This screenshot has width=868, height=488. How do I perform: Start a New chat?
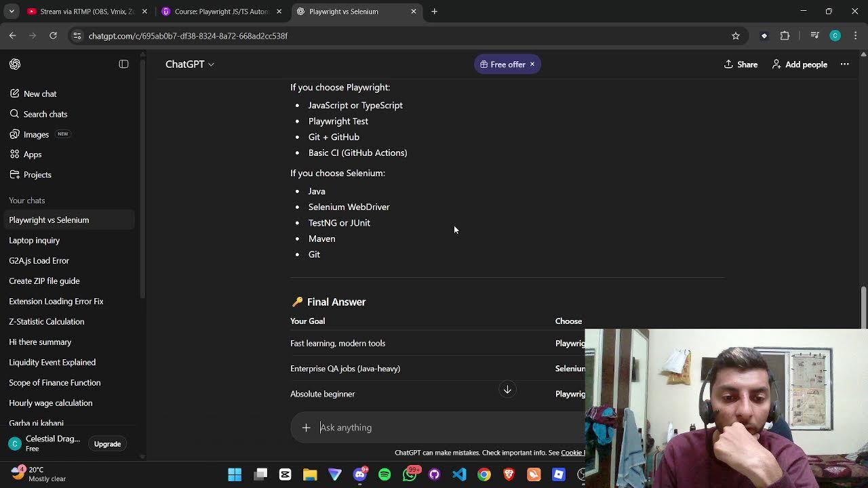coord(39,94)
